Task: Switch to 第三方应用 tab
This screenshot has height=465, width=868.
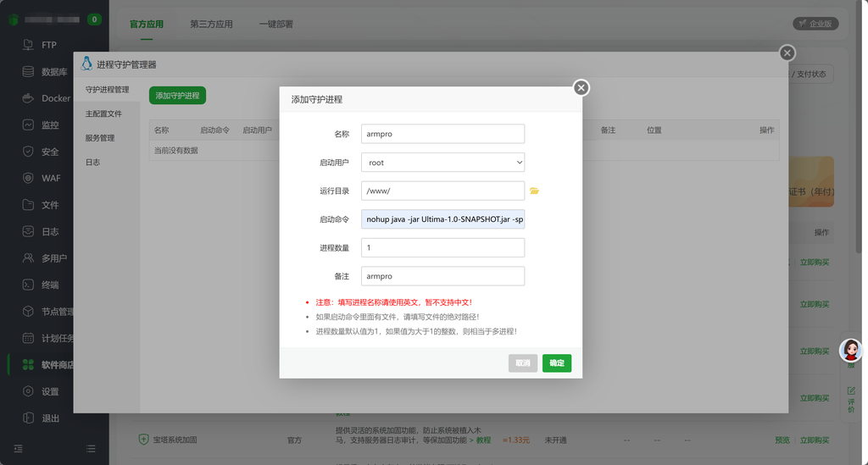Action: (x=211, y=25)
